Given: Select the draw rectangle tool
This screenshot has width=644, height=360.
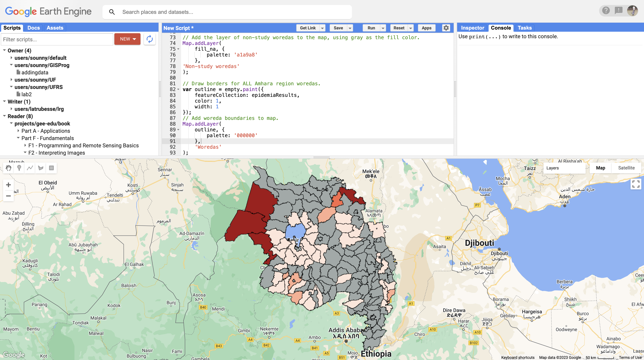Looking at the screenshot, I should [51, 168].
